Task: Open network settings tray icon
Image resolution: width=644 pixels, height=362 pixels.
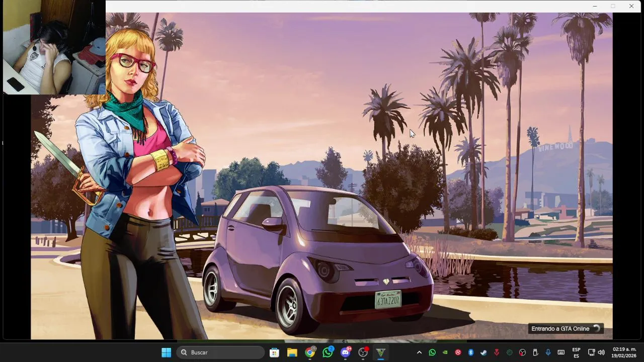Action: (592, 352)
